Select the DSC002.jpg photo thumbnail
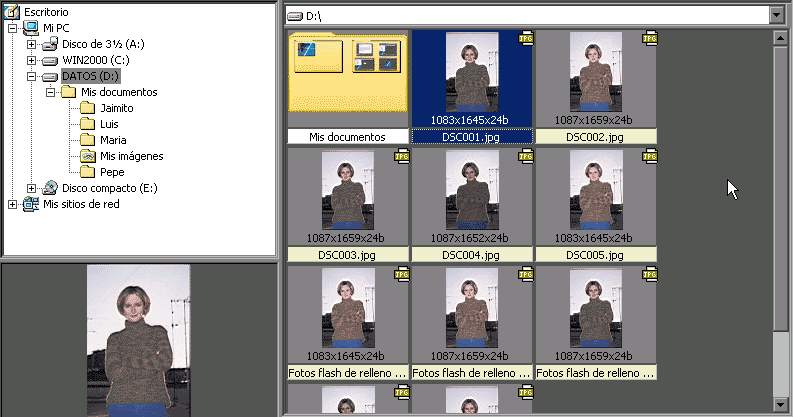This screenshot has width=793, height=417. click(596, 72)
